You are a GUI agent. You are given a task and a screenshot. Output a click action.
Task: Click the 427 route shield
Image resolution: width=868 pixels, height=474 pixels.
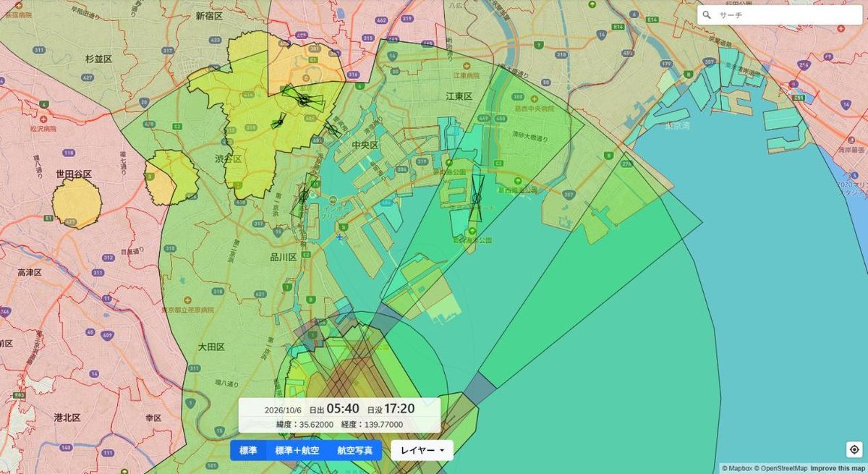tap(88, 77)
